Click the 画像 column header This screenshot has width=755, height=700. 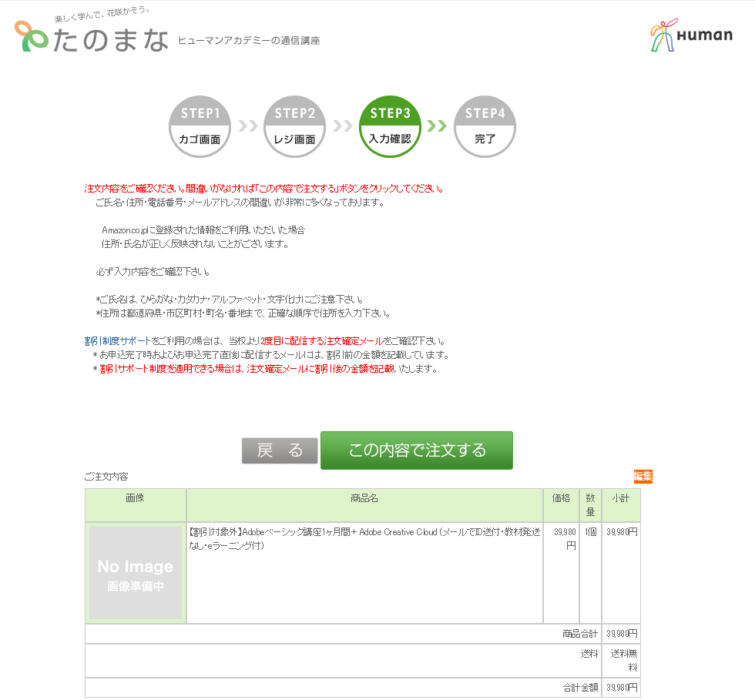136,499
